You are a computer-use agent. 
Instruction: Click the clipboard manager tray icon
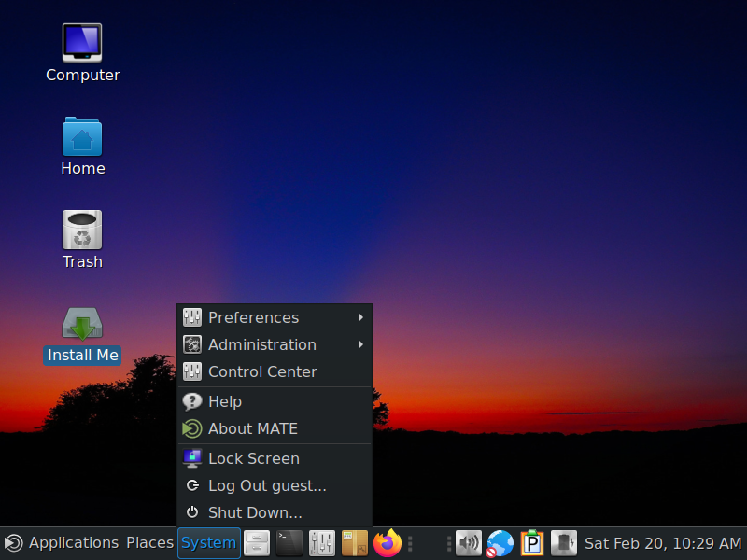(532, 543)
